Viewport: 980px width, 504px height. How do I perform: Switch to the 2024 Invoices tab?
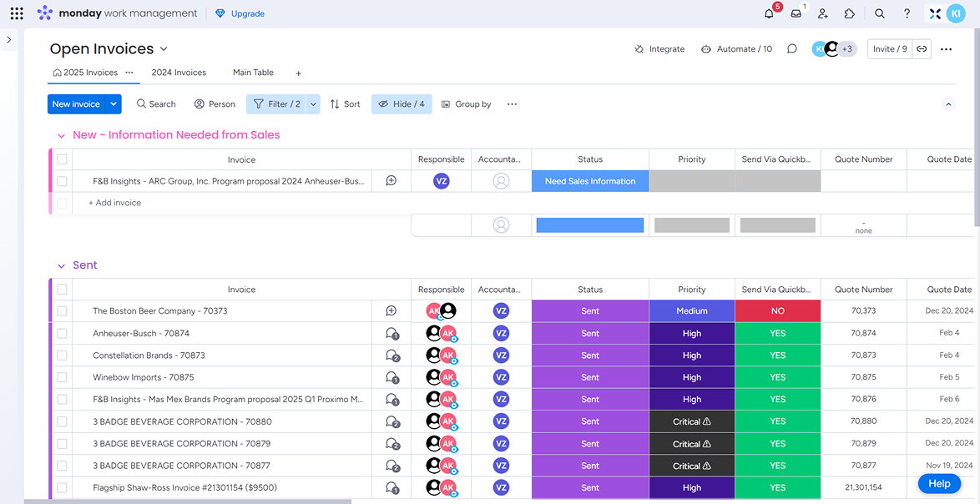(x=179, y=73)
